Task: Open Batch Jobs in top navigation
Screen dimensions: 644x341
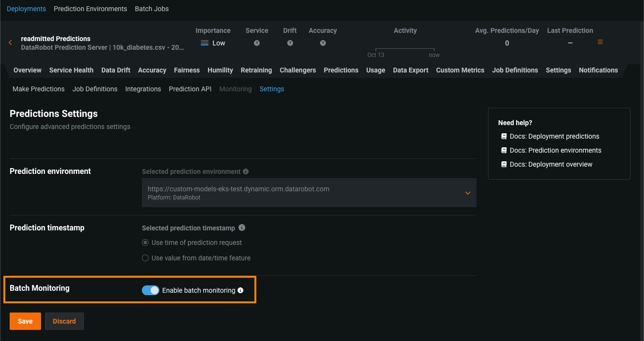Action: (x=152, y=9)
